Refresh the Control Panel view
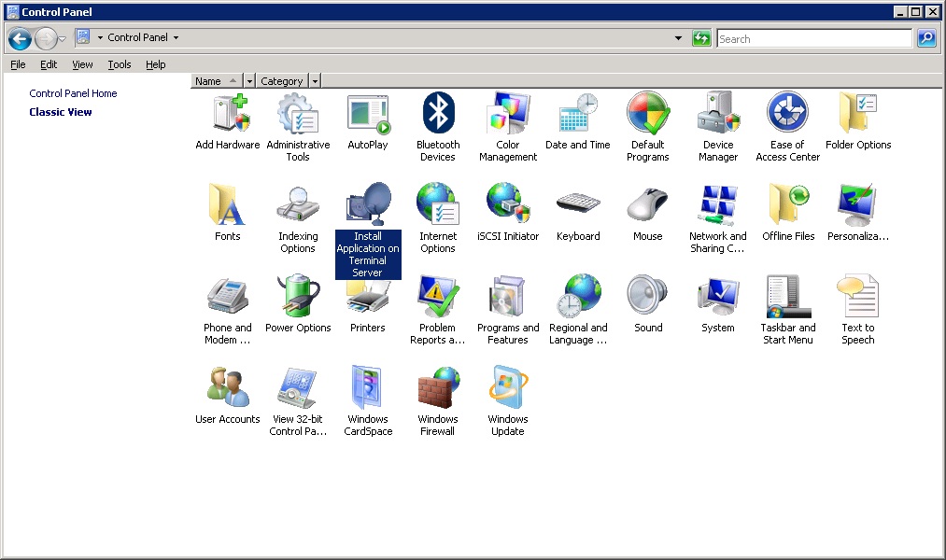946x560 pixels. [701, 38]
